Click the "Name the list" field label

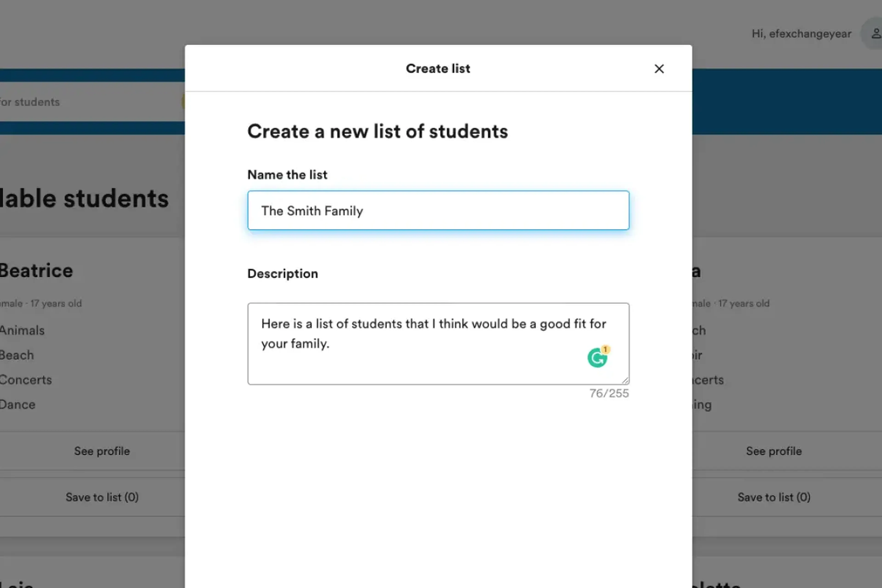(x=287, y=175)
